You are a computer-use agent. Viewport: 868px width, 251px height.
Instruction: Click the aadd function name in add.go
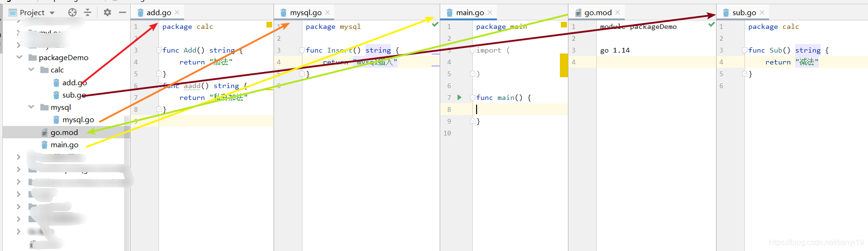coord(192,86)
